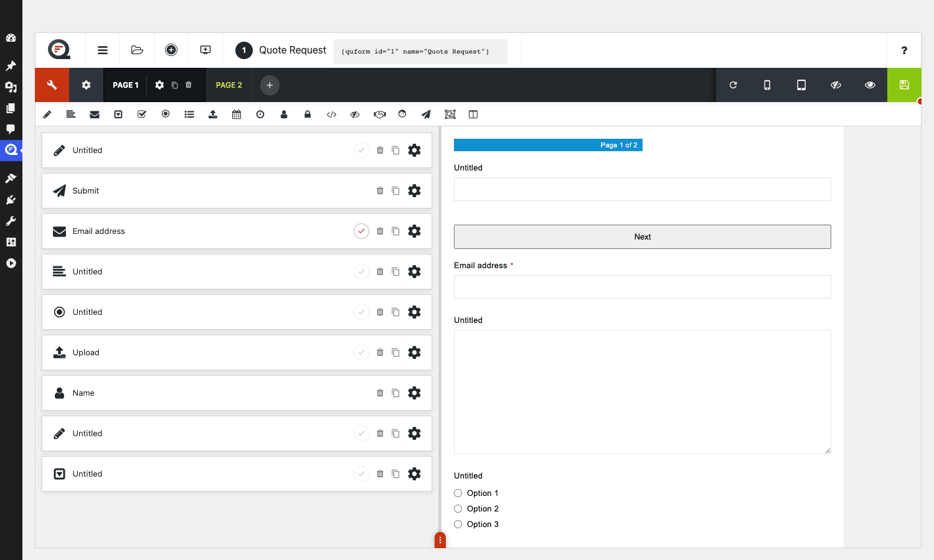Open settings gear for Email address row
Screen dimensions: 934x560
[414, 231]
